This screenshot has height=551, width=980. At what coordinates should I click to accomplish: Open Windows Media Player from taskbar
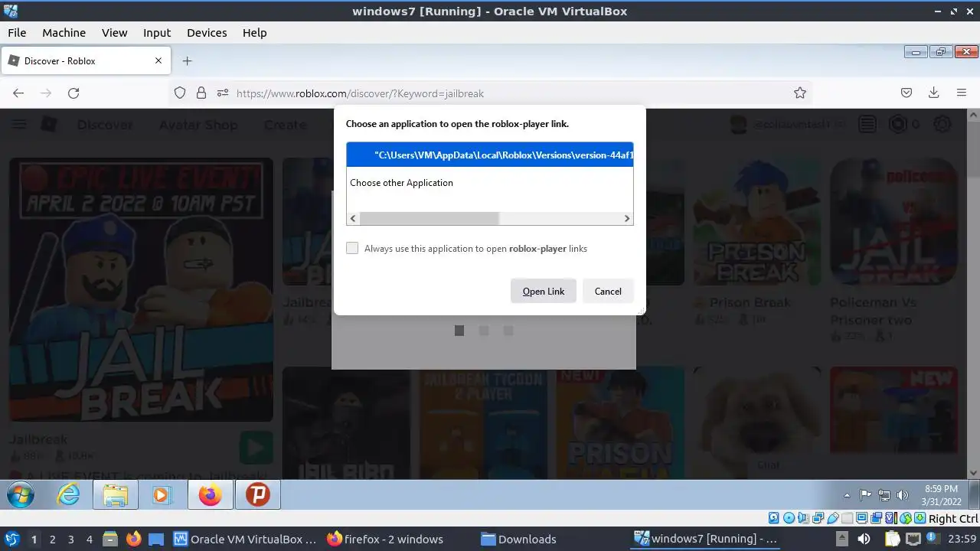[161, 495]
